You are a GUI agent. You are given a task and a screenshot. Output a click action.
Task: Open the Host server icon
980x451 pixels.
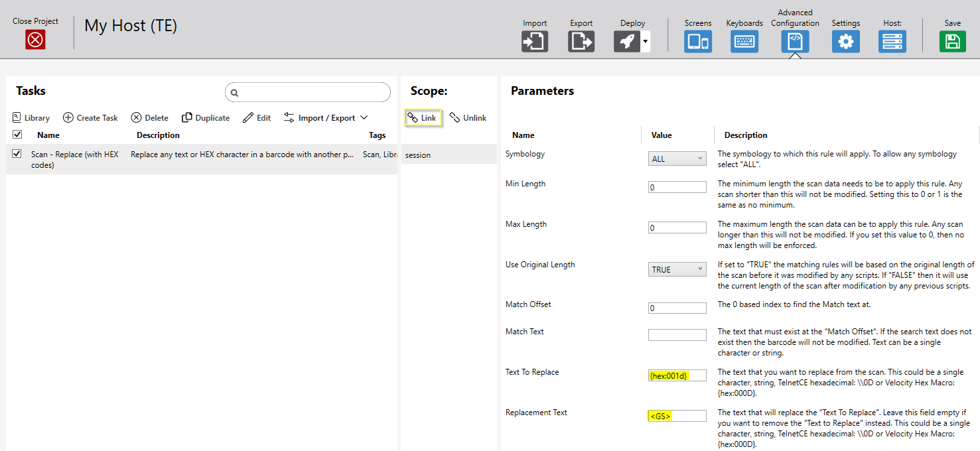(892, 42)
